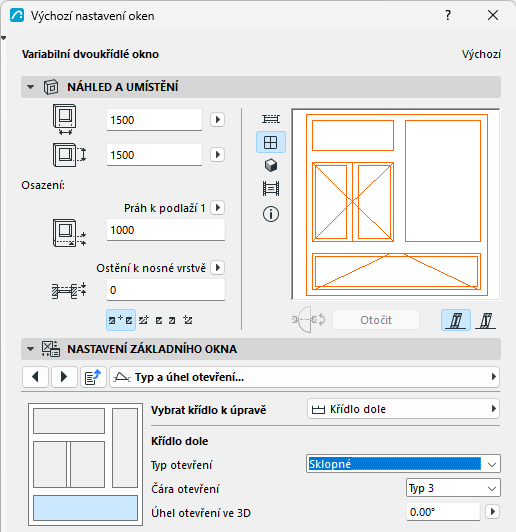Click the sill height icon beside 1000
Viewport: 516px width, 532px height.
(69, 233)
